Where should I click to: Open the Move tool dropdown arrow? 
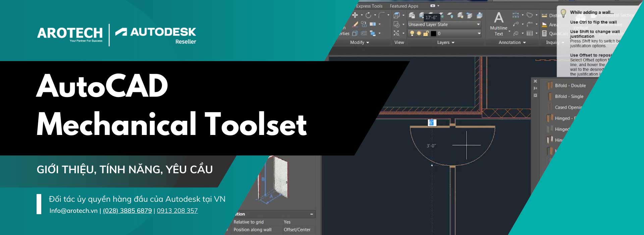362,15
